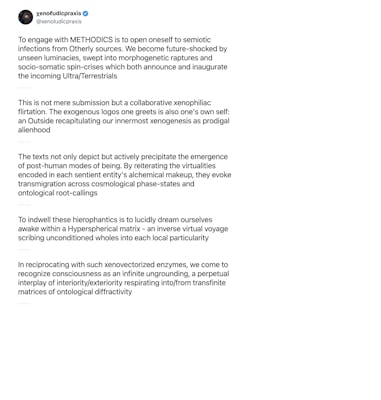Image resolution: width=381 pixels, height=400 pixels.
Task: Open the xenoludicpraxis display name link
Action: tap(59, 14)
